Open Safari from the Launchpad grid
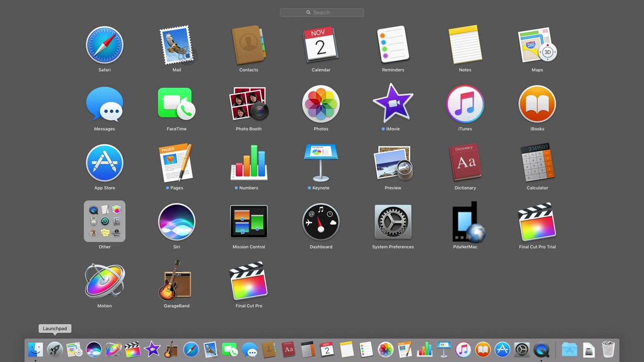Viewport: 644px width, 362px height. (x=105, y=45)
